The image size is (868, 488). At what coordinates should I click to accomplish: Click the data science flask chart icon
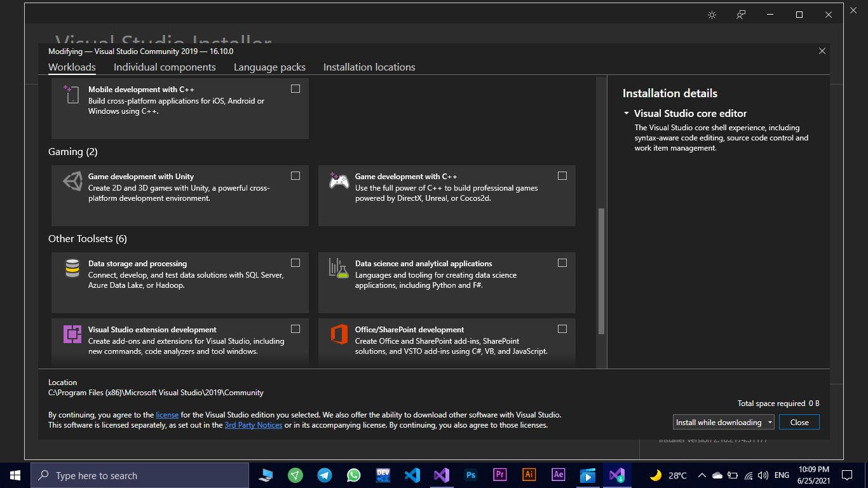[x=339, y=268]
